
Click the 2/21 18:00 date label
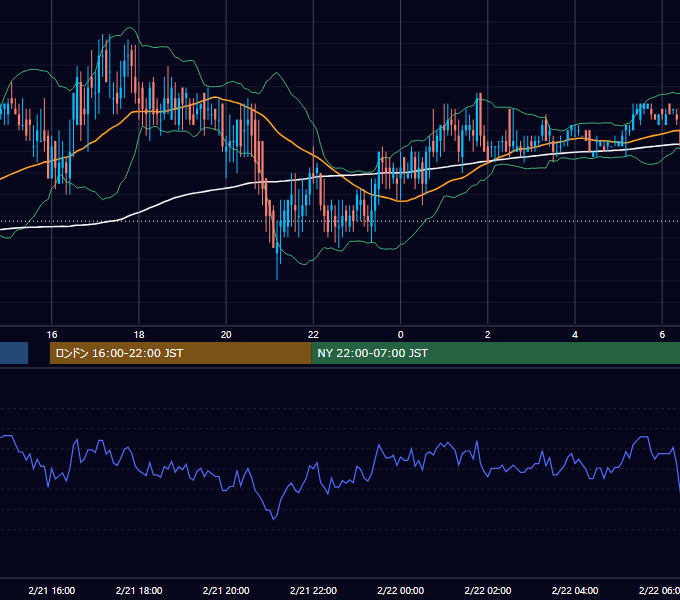(139, 590)
